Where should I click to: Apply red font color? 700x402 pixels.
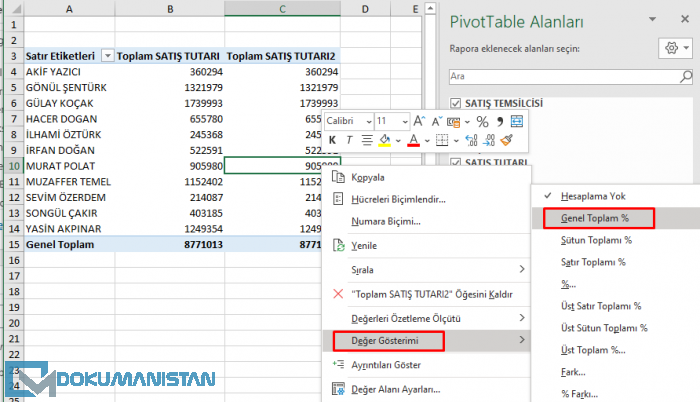[x=414, y=140]
